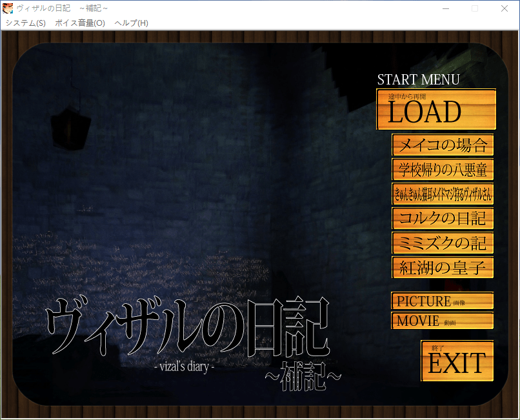Open the ボイス音量(O) voice volume menu

click(x=80, y=23)
